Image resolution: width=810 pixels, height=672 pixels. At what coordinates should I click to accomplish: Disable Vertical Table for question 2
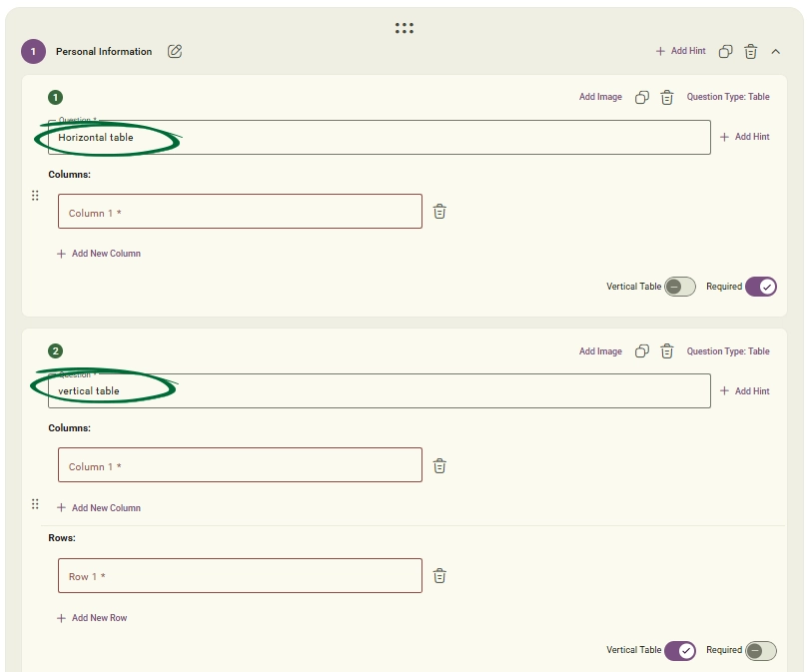[680, 651]
